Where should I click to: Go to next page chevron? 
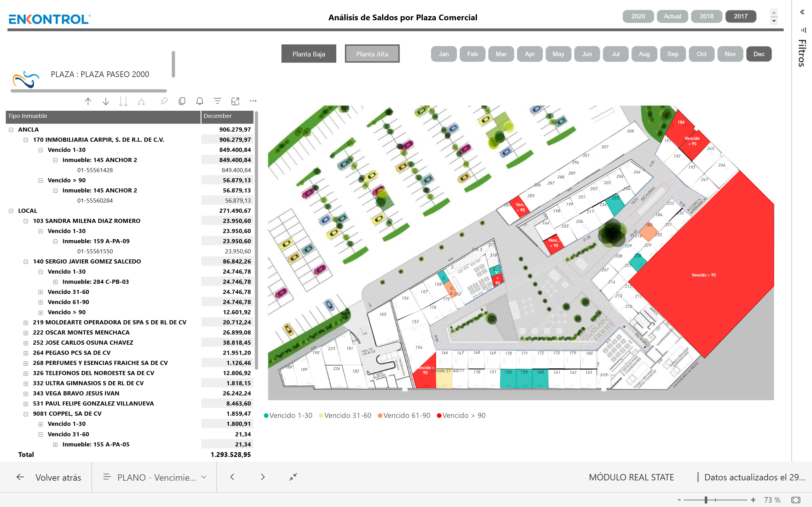click(263, 477)
